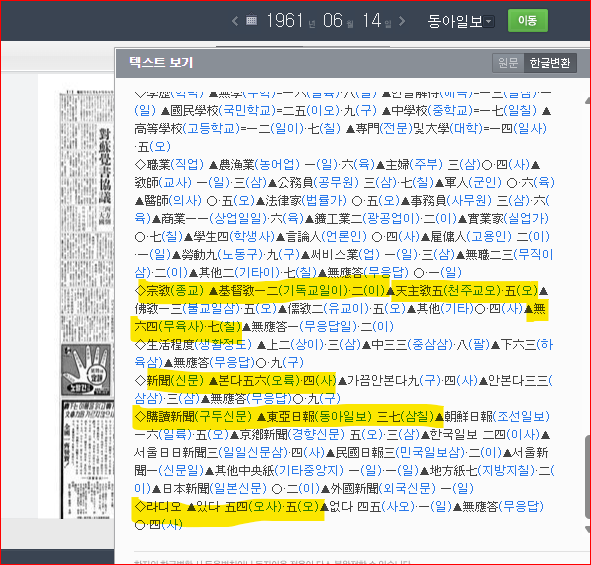The height and width of the screenshot is (565, 591).
Task: Click the day 14 field
Action: click(372, 20)
